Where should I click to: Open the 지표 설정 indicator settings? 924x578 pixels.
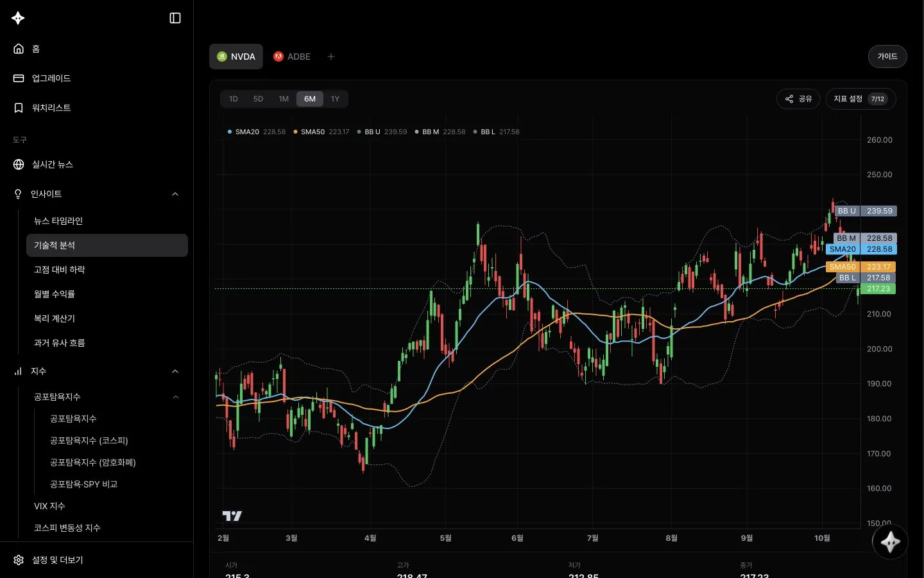pyautogui.click(x=860, y=99)
